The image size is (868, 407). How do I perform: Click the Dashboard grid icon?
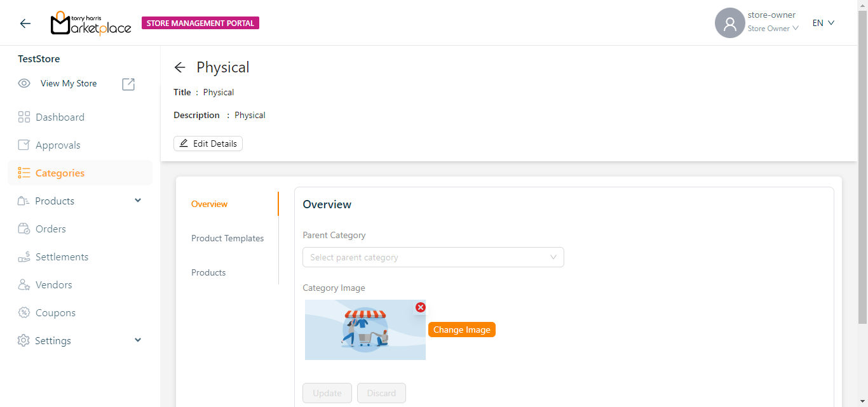click(24, 117)
